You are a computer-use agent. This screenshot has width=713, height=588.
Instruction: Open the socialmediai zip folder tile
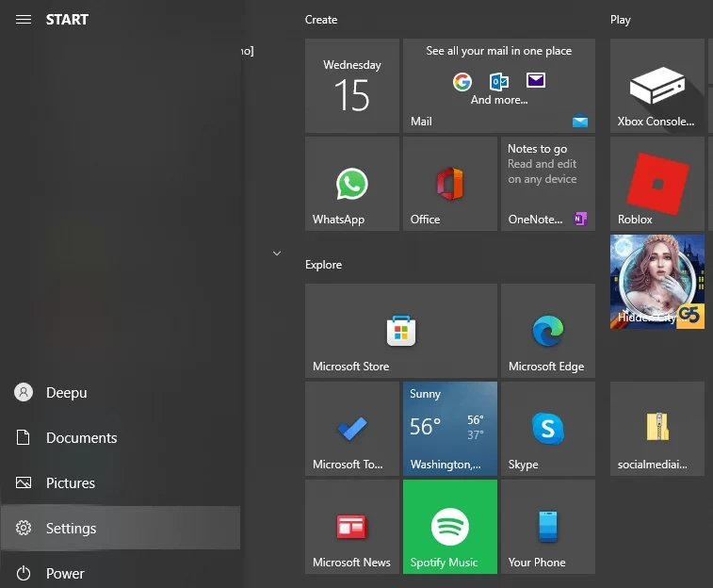click(657, 429)
